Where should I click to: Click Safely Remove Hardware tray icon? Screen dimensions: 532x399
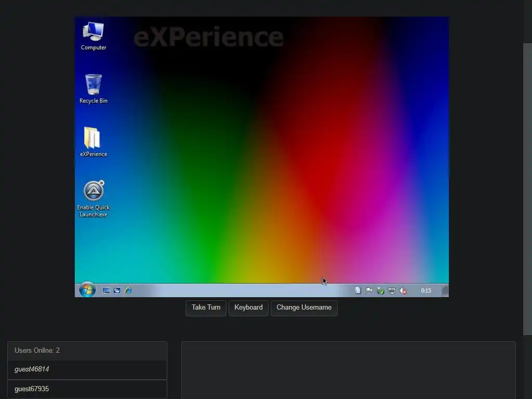click(380, 291)
